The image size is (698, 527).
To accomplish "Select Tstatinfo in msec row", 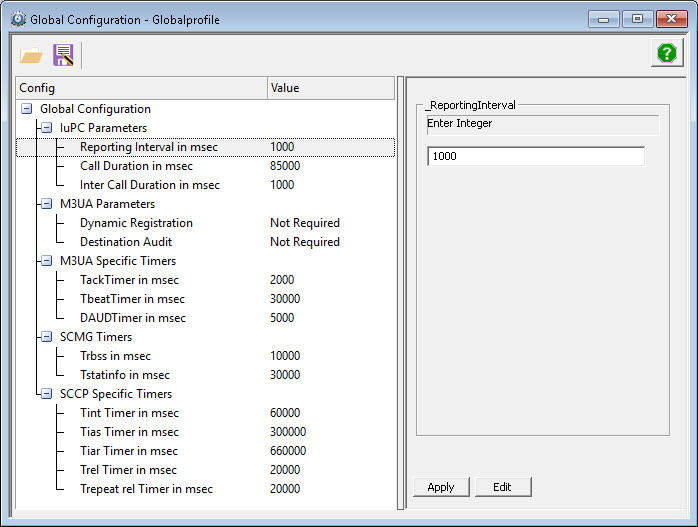I will [205, 375].
